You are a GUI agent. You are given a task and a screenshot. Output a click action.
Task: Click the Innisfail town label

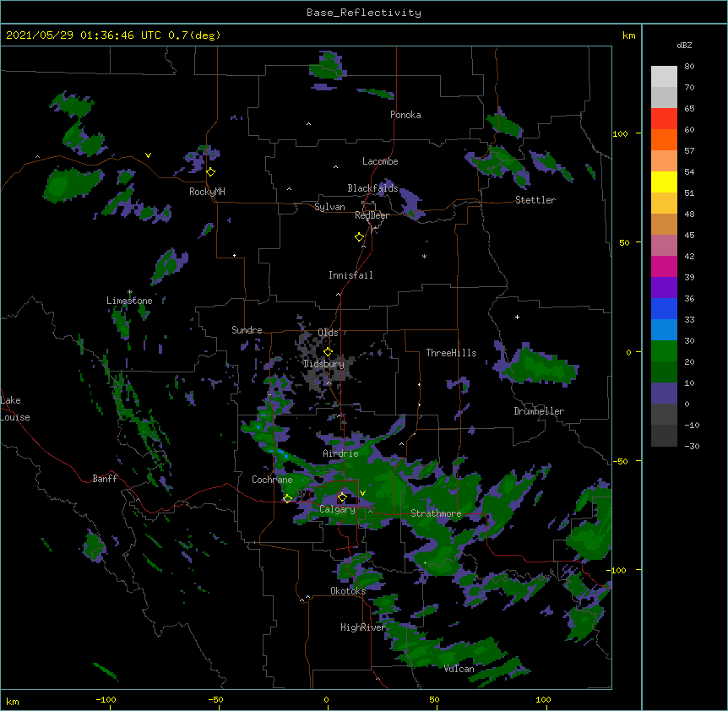tap(350, 275)
